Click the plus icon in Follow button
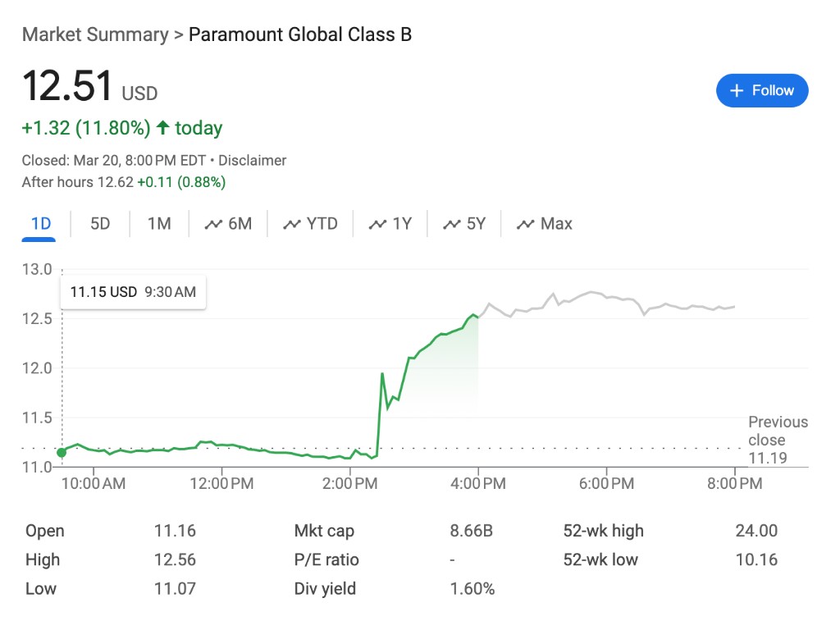 tap(737, 90)
